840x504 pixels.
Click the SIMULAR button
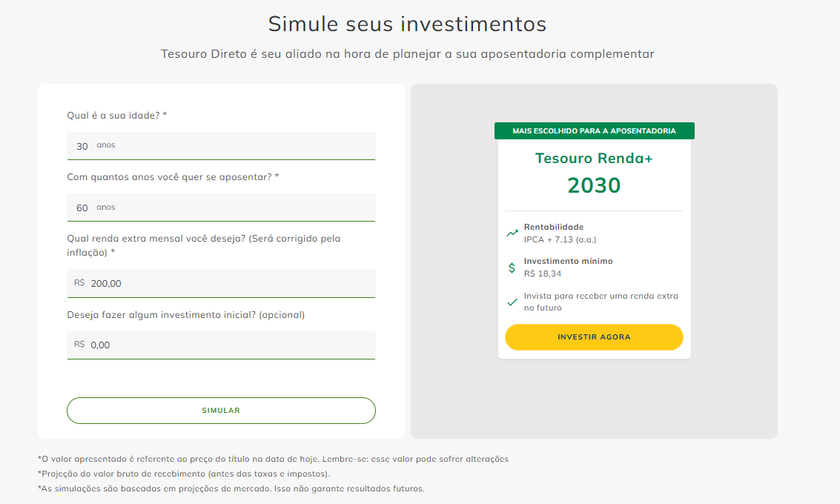(221, 411)
